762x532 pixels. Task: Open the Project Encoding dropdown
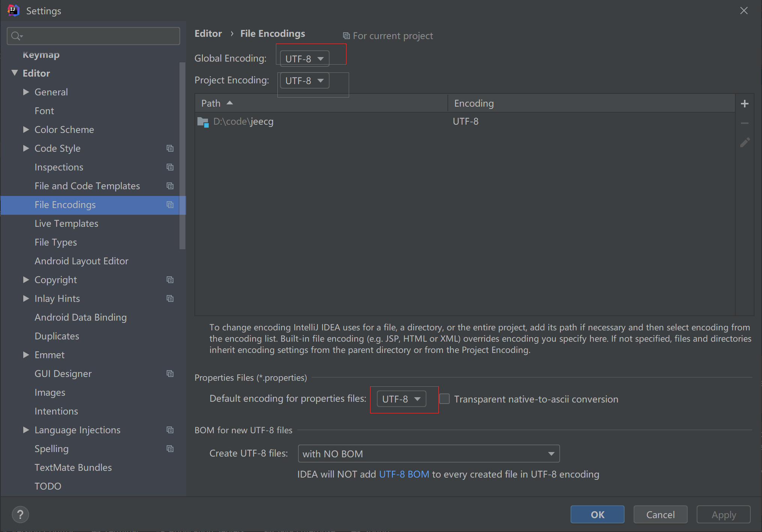click(304, 81)
